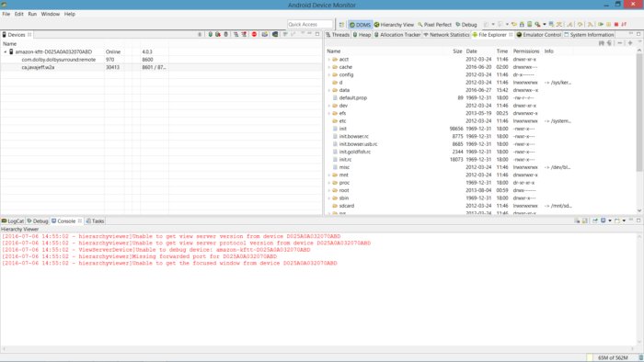Click the Display Selected Console monitor icon
Image resolution: width=644 pixels, height=362 pixels.
click(604, 221)
